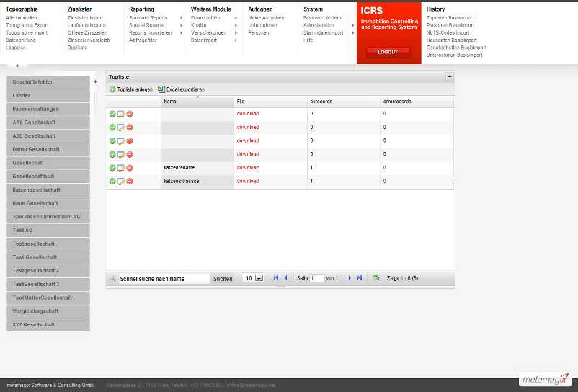Select Länder in the sidebar
The image size is (578, 392).
point(48,95)
